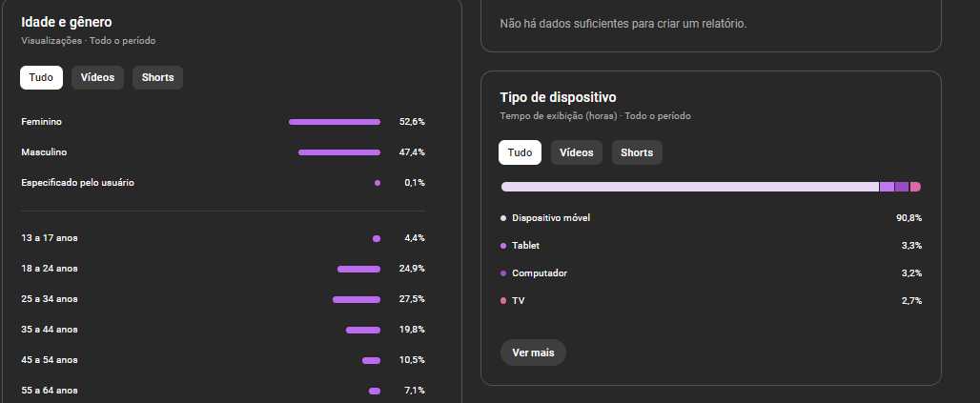The width and height of the screenshot is (980, 403).
Task: Click the pink TV segment of device bar
Action: click(915, 187)
